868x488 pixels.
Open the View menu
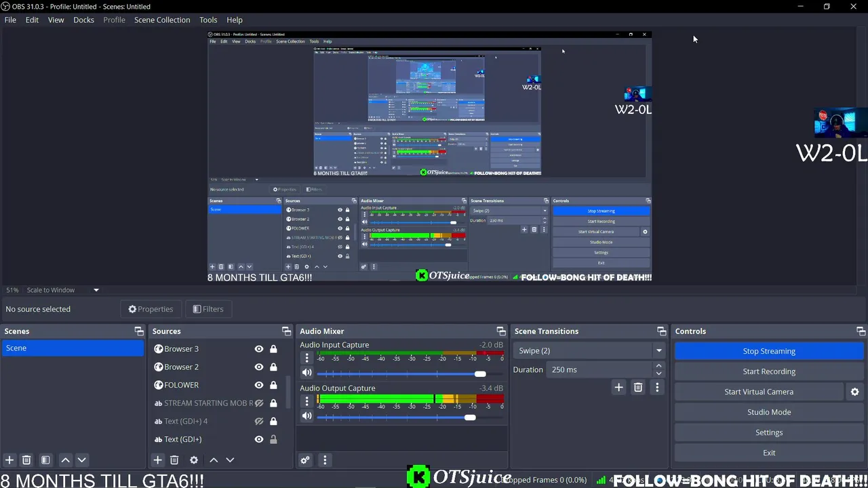pos(56,20)
